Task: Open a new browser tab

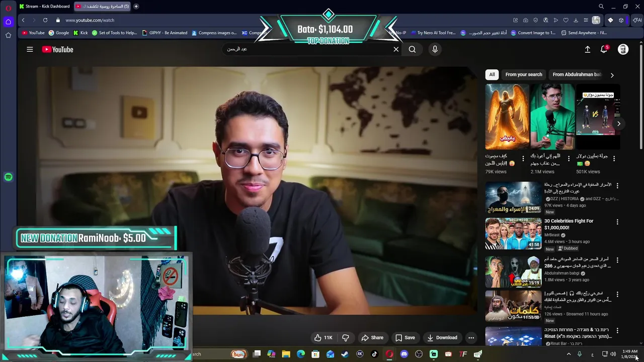Action: (x=136, y=6)
